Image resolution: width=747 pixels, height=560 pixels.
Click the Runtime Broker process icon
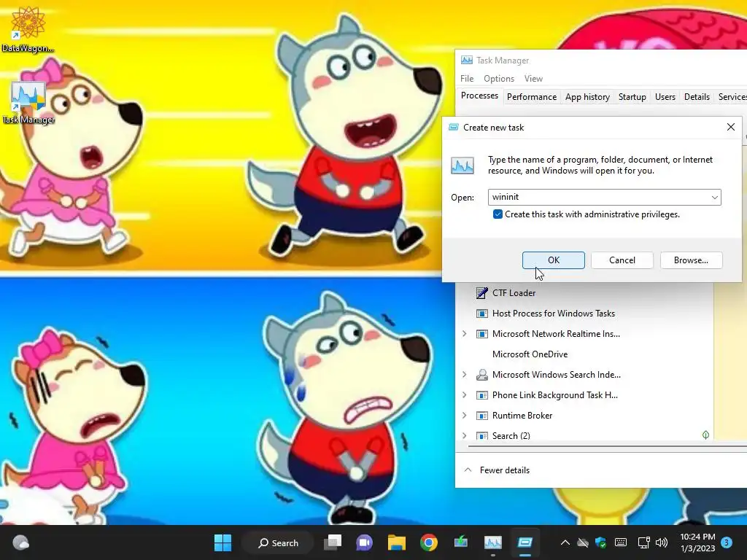pyautogui.click(x=481, y=416)
